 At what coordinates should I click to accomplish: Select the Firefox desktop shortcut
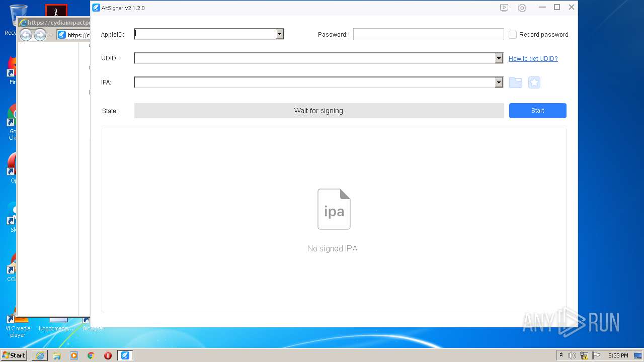pos(11,70)
